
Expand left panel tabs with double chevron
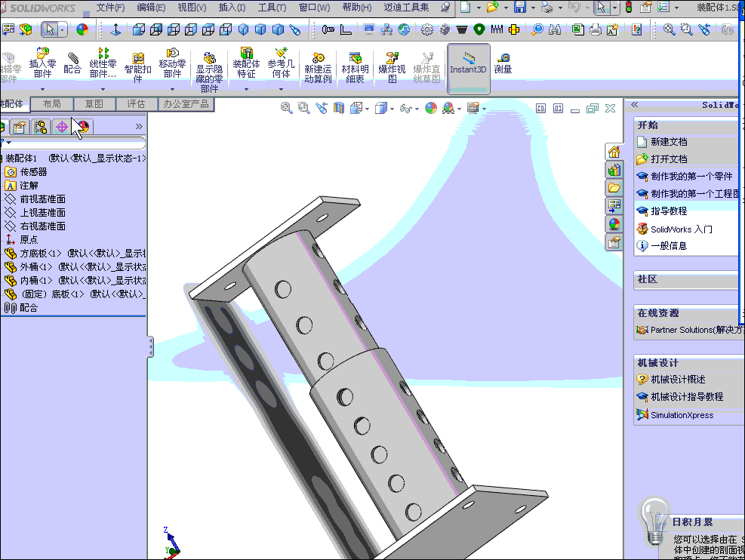click(x=139, y=126)
